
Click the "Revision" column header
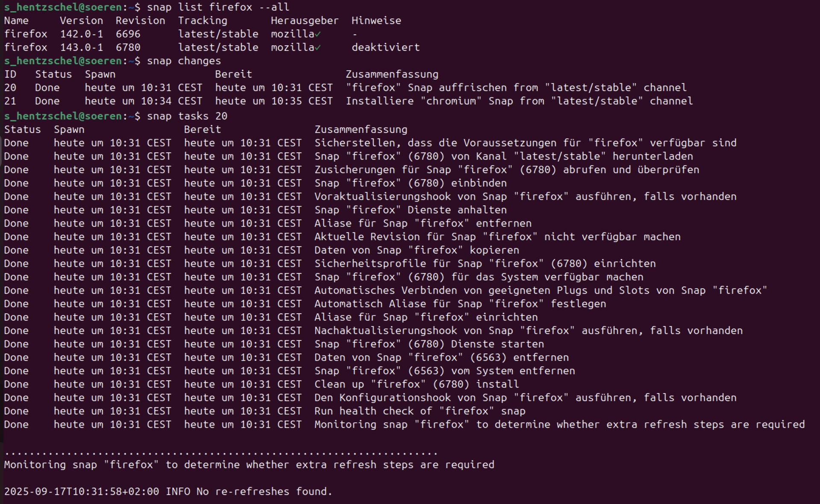point(140,20)
